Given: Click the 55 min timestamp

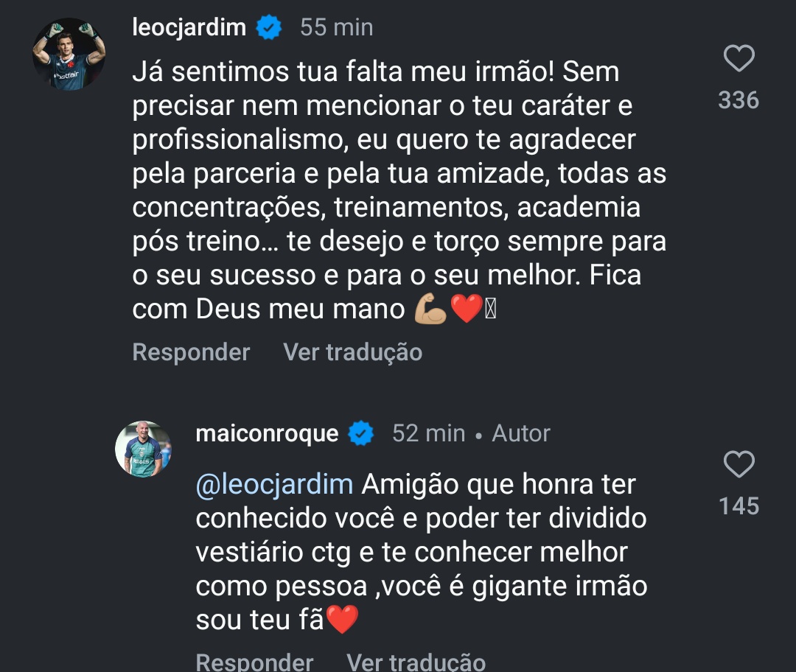Looking at the screenshot, I should [x=336, y=28].
